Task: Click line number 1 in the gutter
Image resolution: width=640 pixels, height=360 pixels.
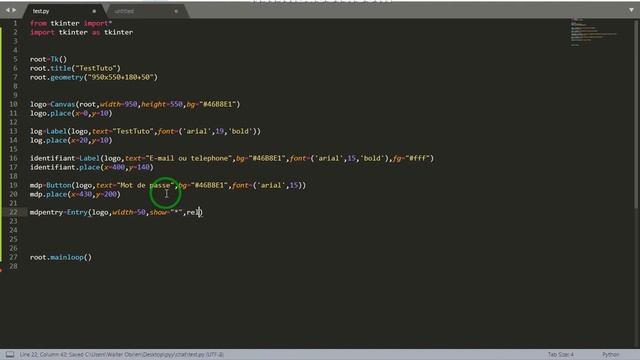Action: [15, 23]
